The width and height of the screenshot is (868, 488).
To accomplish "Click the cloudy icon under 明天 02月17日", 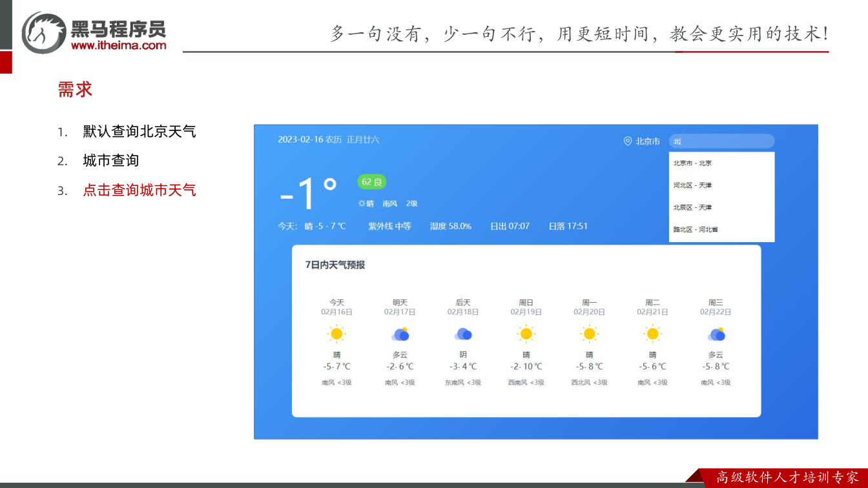I will point(400,334).
